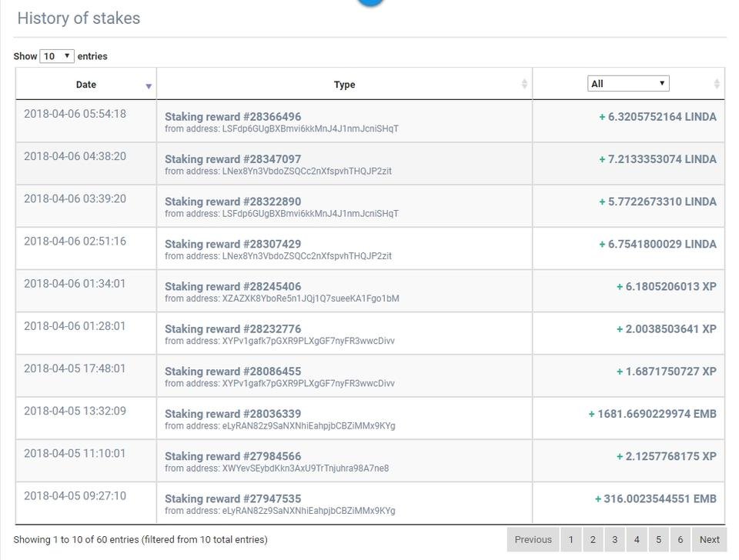Image resolution: width=739 pixels, height=560 pixels.
Task: Click amount + 6.1805206013 XP
Action: 667,286
